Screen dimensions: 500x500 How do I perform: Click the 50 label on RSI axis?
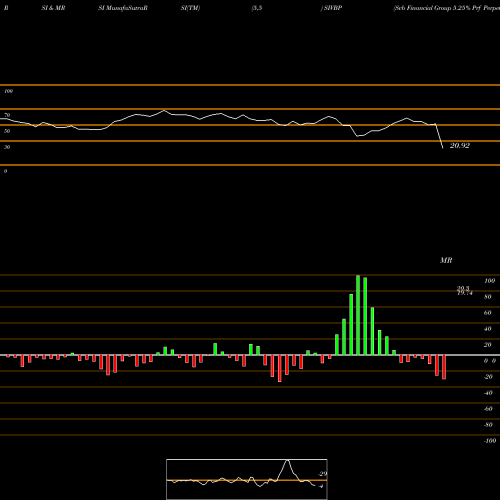[7, 131]
